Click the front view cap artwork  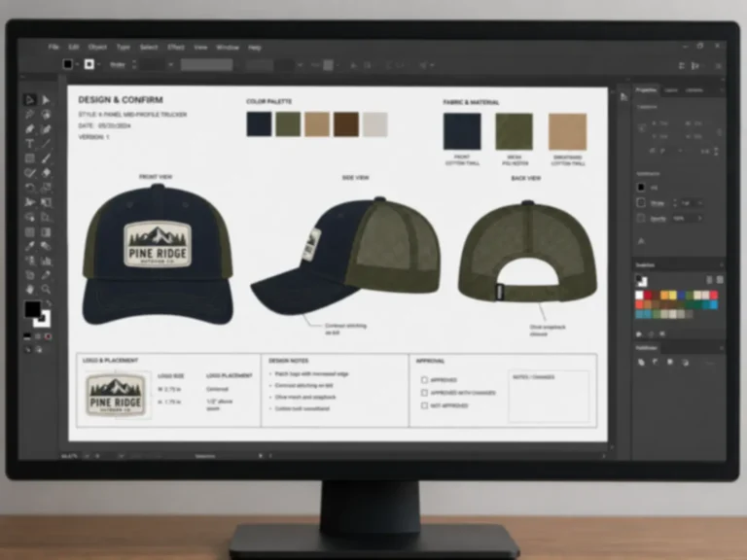[x=158, y=256]
